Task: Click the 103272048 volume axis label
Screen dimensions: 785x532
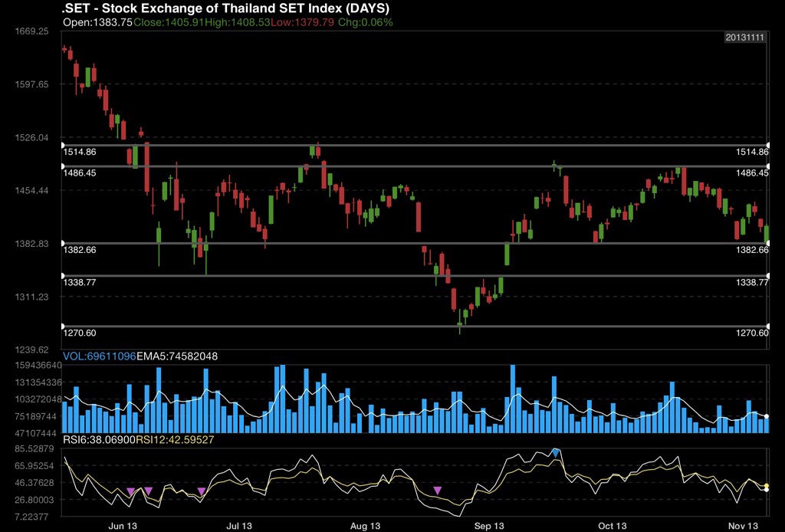Action: click(38, 399)
